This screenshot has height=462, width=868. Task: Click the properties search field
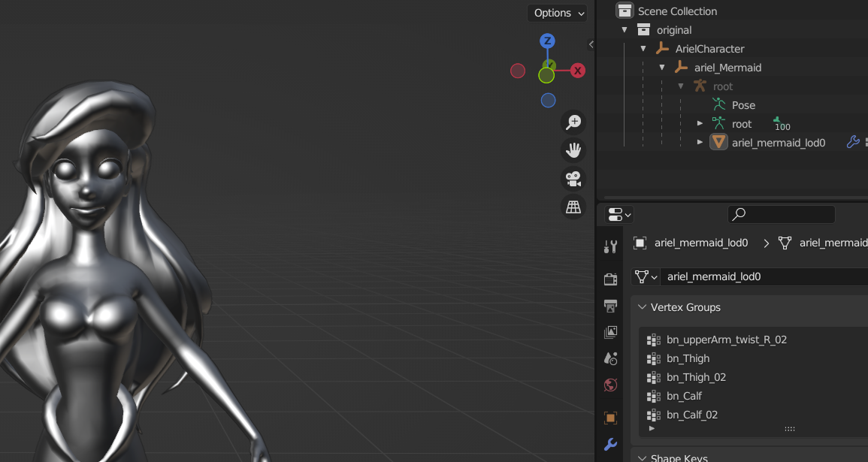781,214
